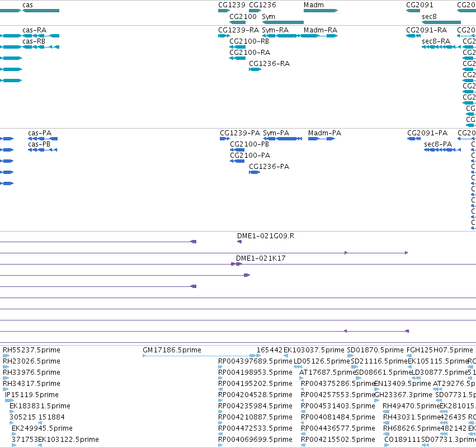
Task: Click the Madm gene label
Action: tap(314, 5)
